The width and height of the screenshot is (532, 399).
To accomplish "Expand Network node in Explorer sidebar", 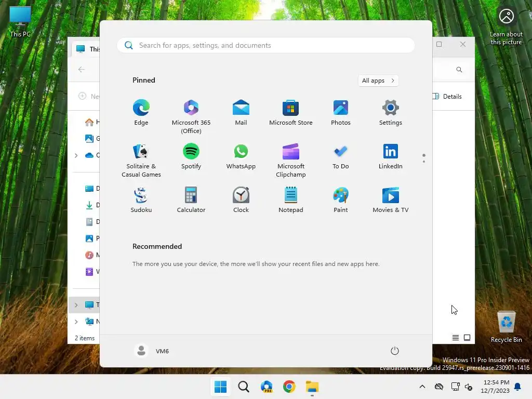I will point(76,322).
